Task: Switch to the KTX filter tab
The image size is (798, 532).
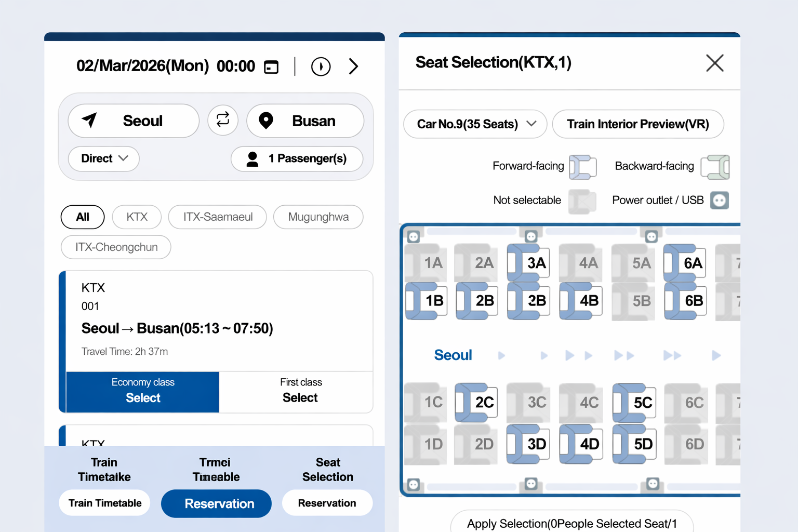Action: pos(137,217)
